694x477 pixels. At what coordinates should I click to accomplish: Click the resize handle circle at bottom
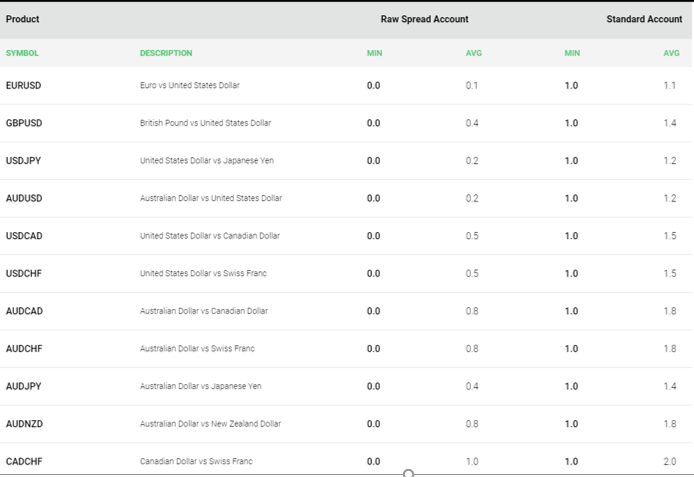(x=408, y=473)
